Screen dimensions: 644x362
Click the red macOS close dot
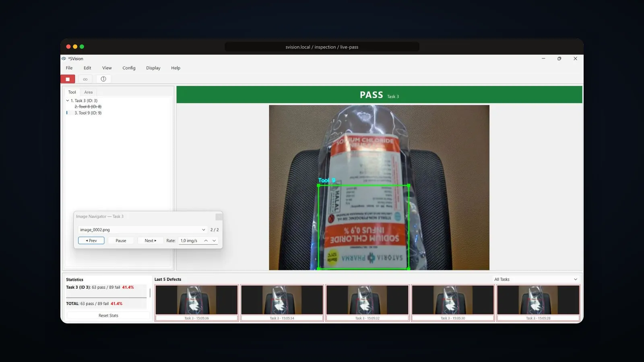[x=68, y=47]
